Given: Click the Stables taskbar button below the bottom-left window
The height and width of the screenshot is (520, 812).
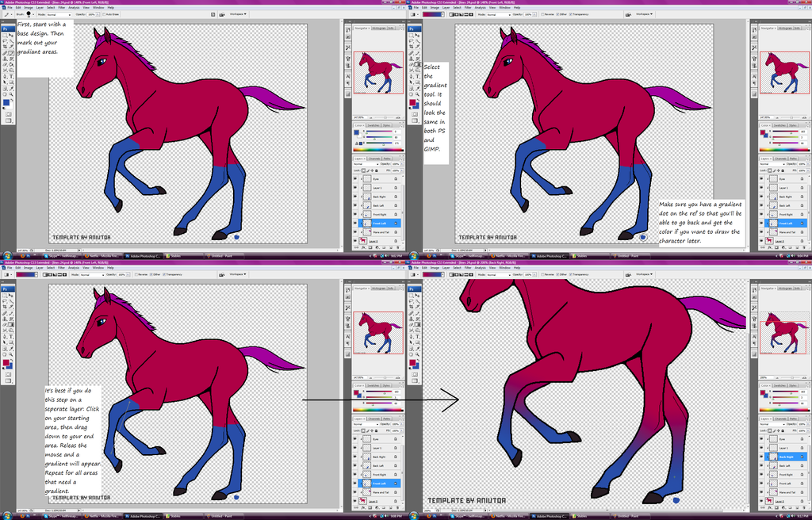Looking at the screenshot, I should point(186,516).
